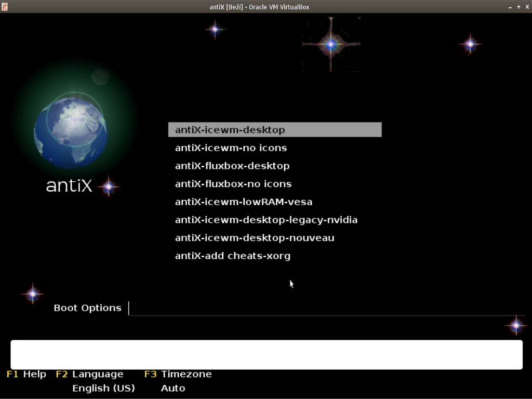Click the Auto timezone value

pos(173,388)
